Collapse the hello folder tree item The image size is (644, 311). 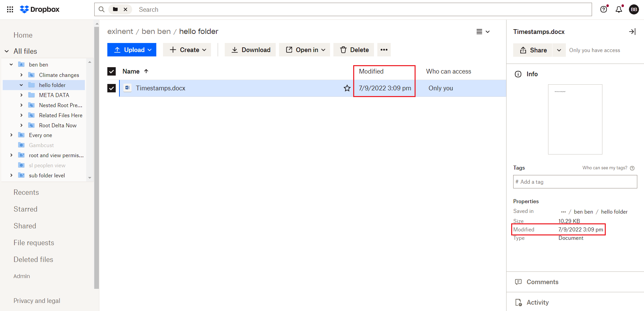pyautogui.click(x=21, y=85)
